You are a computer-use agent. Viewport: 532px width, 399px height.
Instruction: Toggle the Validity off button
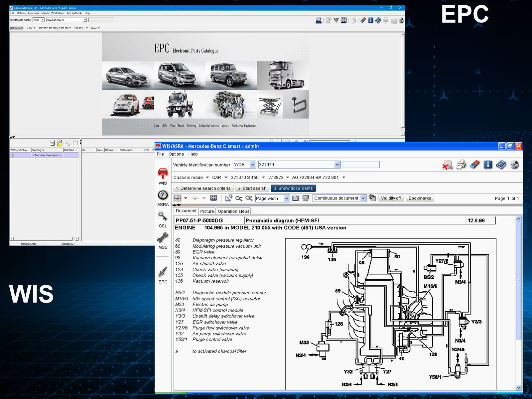[x=391, y=198]
